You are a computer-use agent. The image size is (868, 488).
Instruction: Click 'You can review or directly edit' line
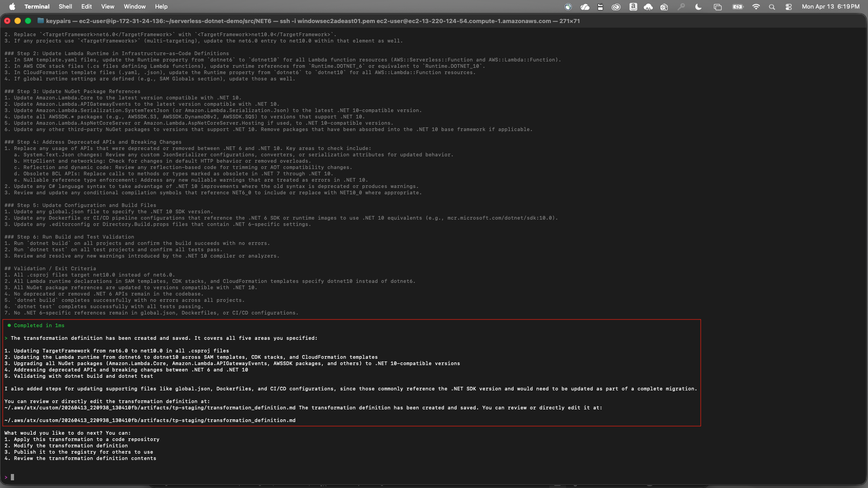coord(107,401)
